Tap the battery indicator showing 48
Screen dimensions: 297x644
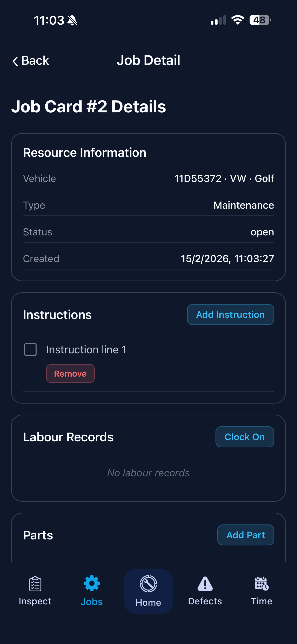260,20
